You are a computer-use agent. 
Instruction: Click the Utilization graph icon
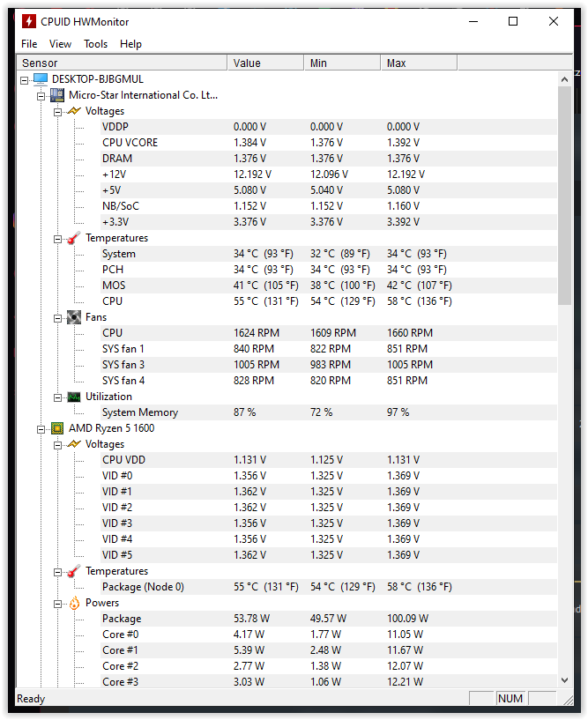(74, 397)
